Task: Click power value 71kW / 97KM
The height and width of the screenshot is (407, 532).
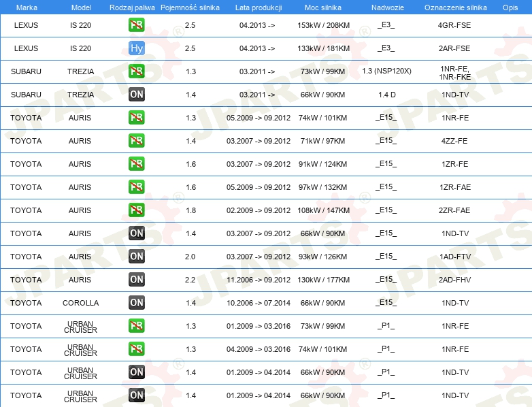Action: (322, 141)
